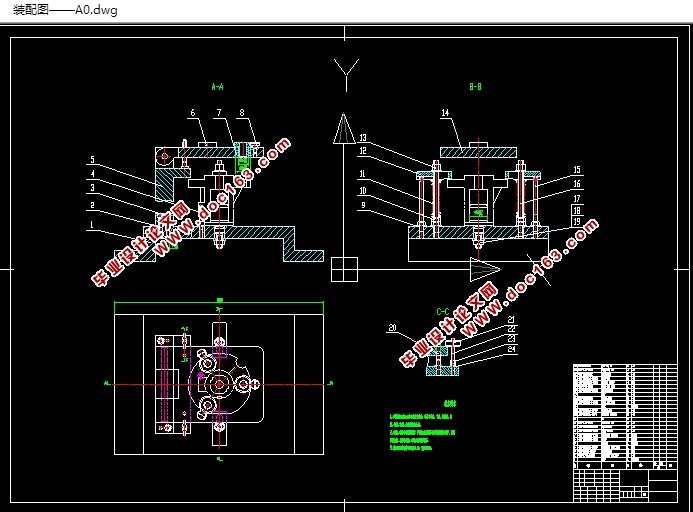Click part number 14 balloon label
This screenshot has height=512, width=693.
coord(445,113)
